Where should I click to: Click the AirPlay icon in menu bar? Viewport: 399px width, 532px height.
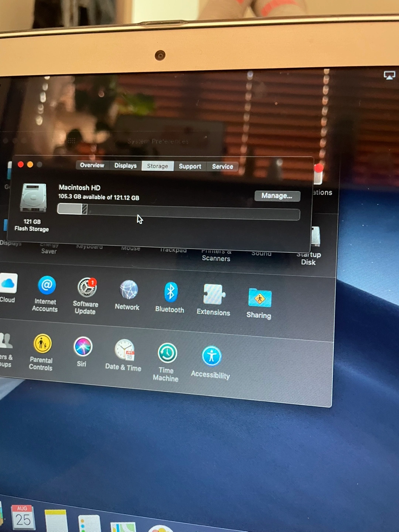click(389, 75)
